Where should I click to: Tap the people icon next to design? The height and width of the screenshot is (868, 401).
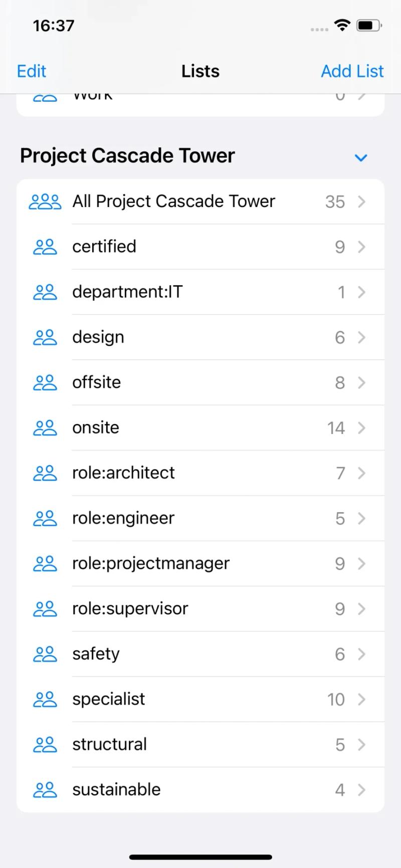45,337
